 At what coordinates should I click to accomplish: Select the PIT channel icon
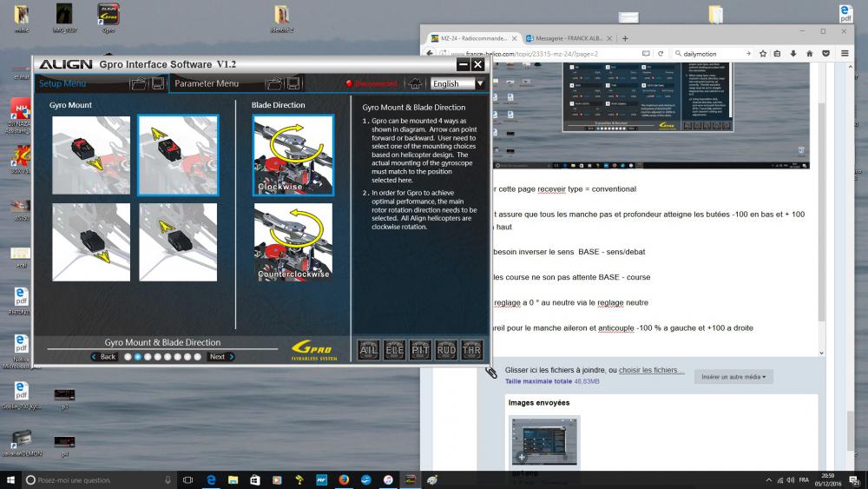420,350
